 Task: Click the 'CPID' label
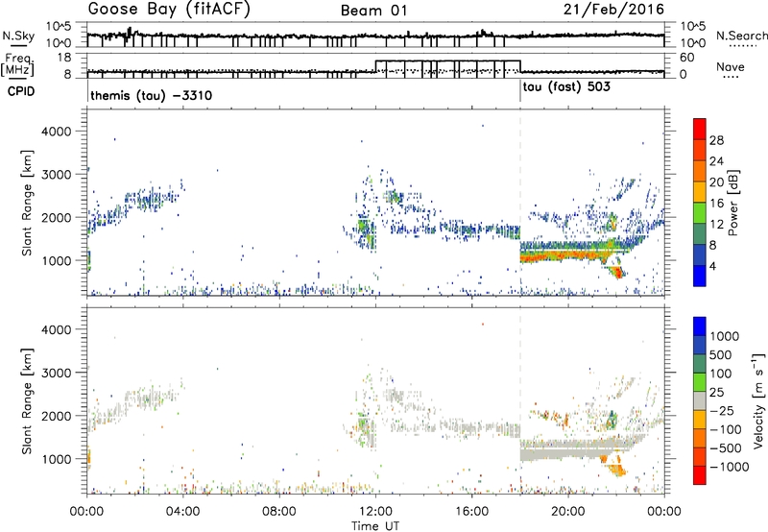pyautogui.click(x=21, y=91)
